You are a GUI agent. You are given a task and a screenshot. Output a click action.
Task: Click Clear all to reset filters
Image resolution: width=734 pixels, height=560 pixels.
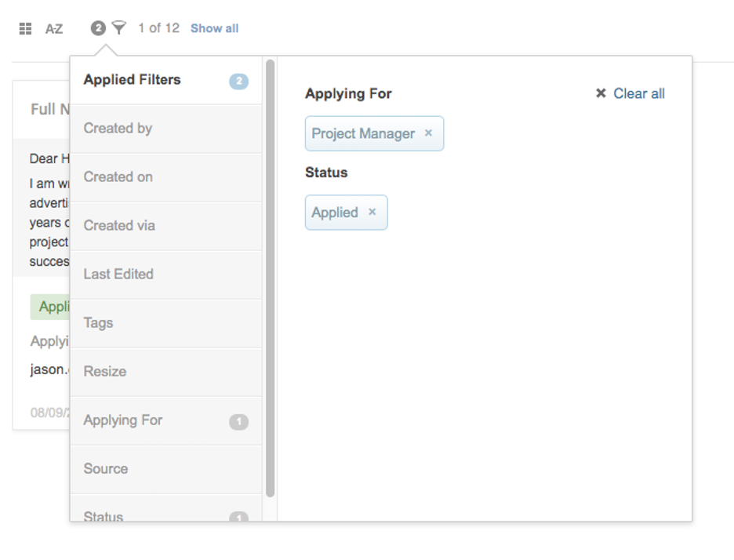[638, 93]
